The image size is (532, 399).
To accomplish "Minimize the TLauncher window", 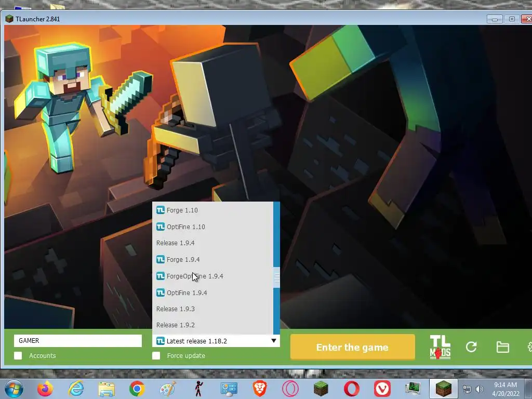I will [x=495, y=19].
